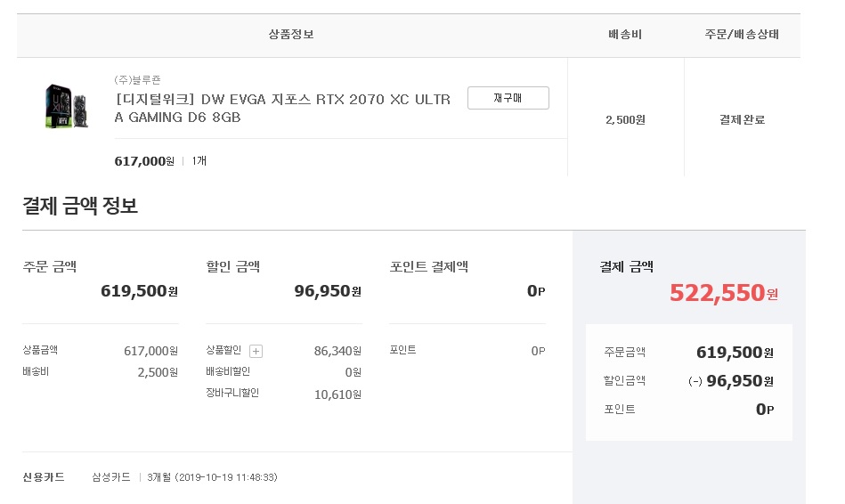The image size is (845, 504).
Task: Click the 삼성카드 3개월 payment detail
Action: click(184, 477)
